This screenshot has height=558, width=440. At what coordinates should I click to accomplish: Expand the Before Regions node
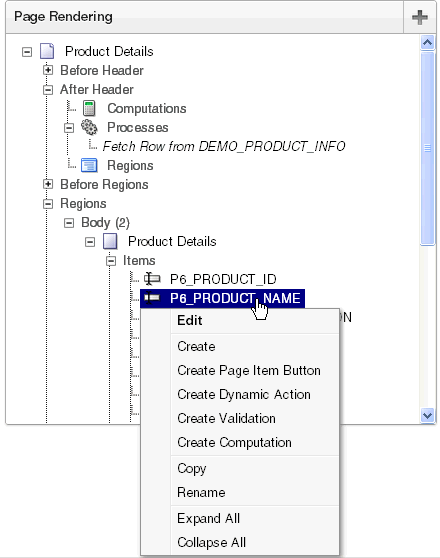coord(48,184)
